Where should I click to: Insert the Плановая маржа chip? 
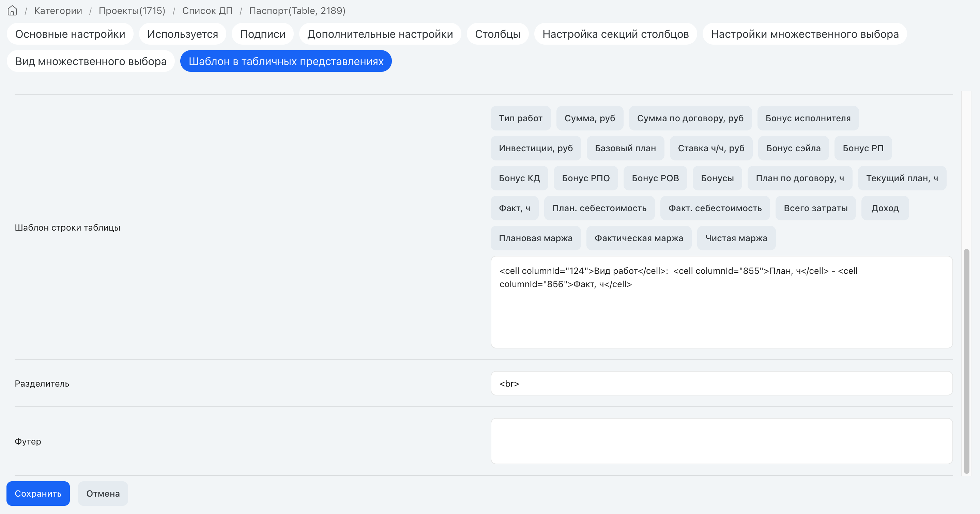[536, 238]
